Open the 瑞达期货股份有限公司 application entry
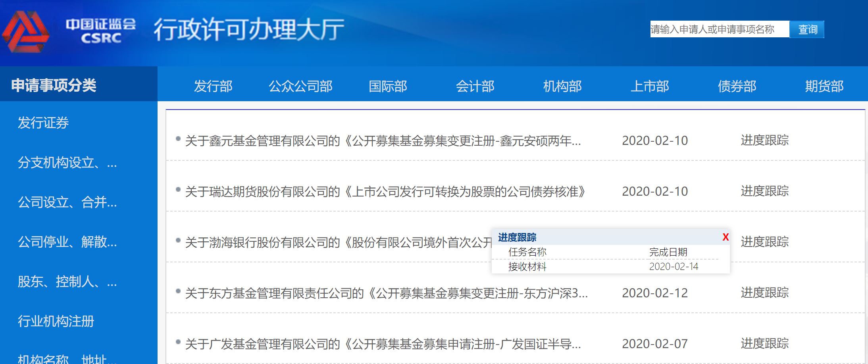 click(x=385, y=191)
